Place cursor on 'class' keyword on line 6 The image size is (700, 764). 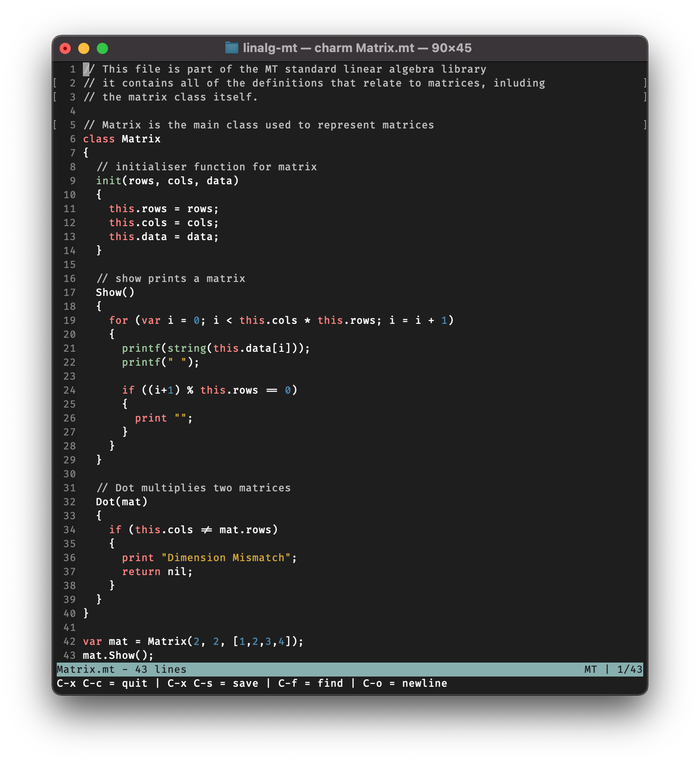tap(99, 139)
